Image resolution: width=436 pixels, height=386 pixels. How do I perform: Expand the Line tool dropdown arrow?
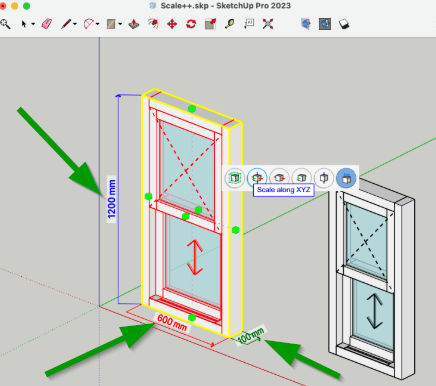pos(75,24)
